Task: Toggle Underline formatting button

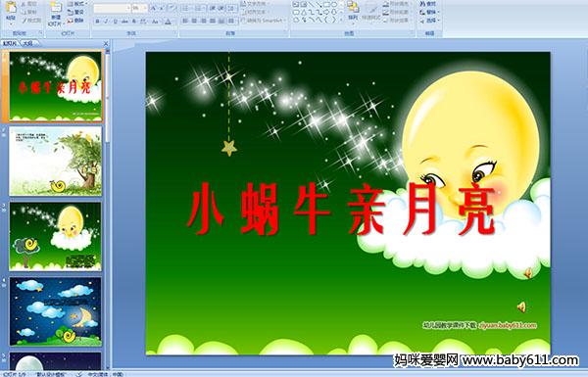Action: (115, 22)
